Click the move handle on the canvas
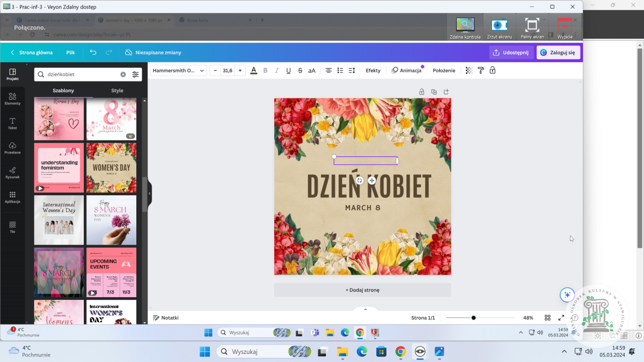The width and height of the screenshot is (644, 362). [372, 181]
